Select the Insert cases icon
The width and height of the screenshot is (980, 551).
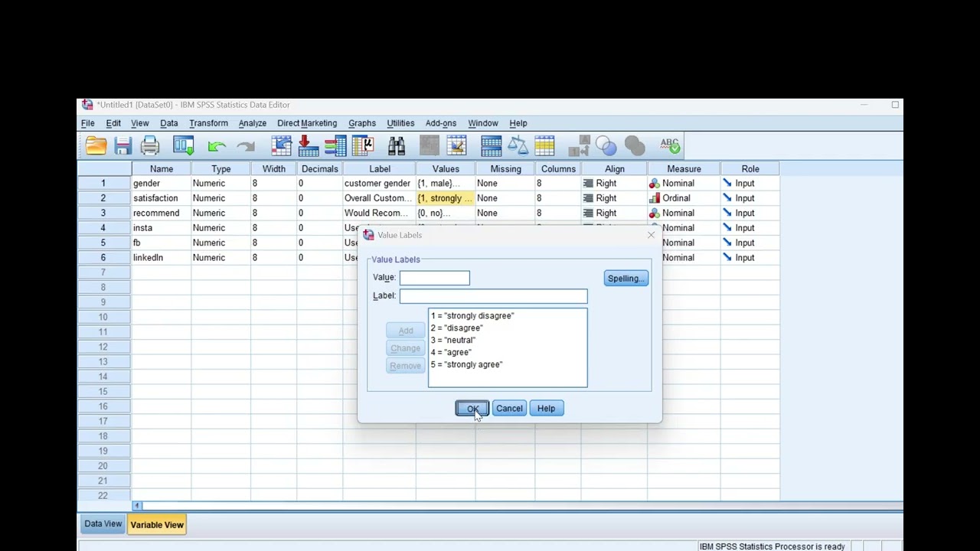point(430,145)
